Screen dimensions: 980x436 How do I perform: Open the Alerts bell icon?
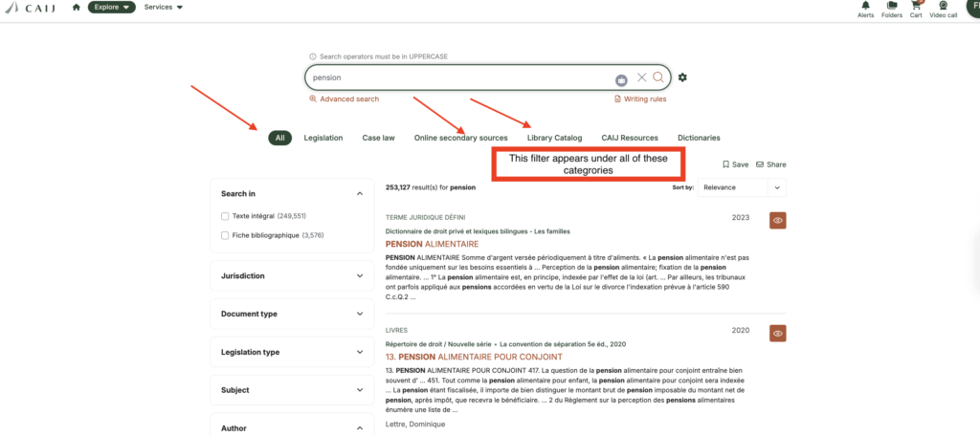pos(865,8)
